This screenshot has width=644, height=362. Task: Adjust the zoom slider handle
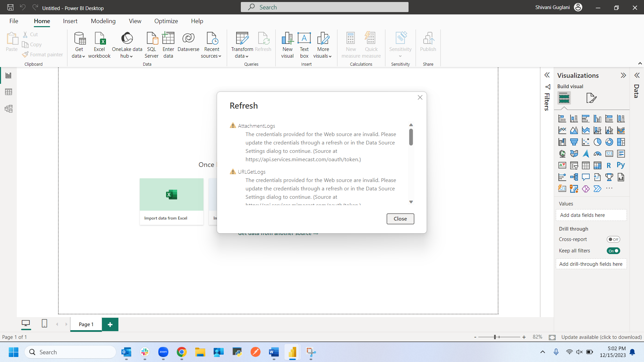point(495,337)
